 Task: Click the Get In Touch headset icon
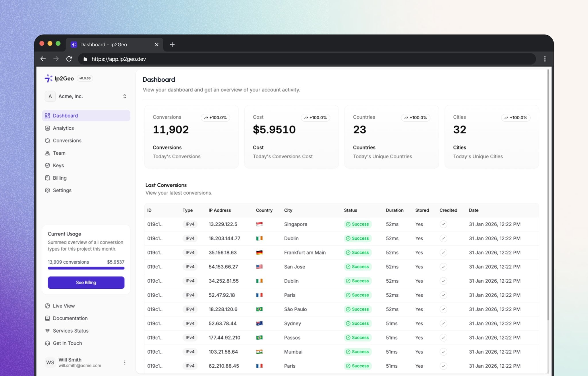47,343
